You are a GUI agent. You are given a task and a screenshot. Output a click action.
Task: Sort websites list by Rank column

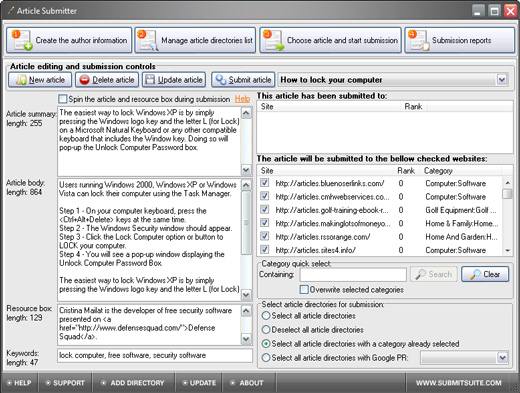pyautogui.click(x=408, y=171)
